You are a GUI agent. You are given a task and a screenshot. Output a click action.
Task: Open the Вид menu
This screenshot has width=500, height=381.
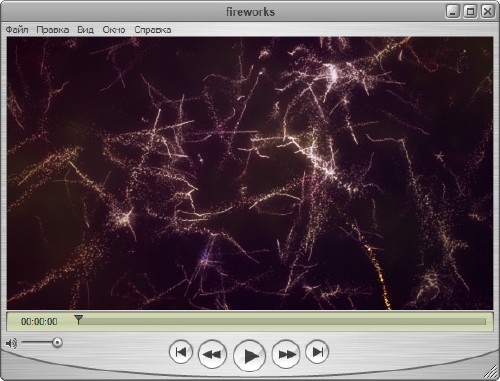click(85, 30)
